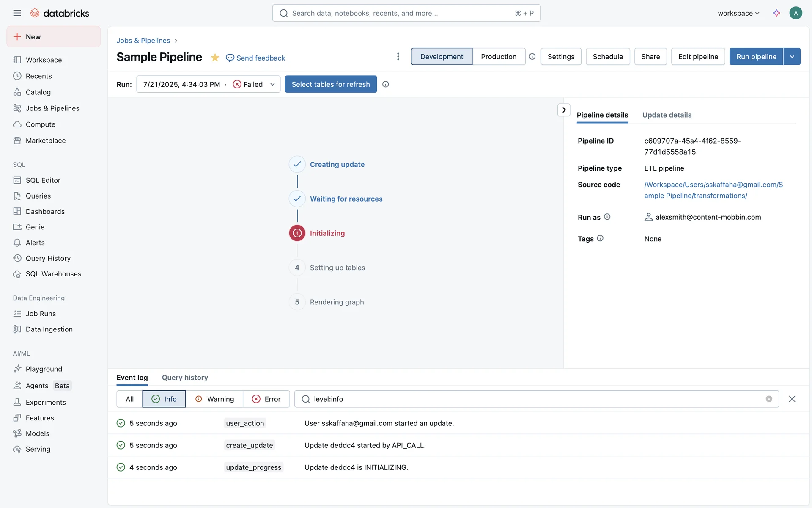The width and height of the screenshot is (812, 508).
Task: Open SQL Warehouses from the sidebar
Action: tap(53, 274)
